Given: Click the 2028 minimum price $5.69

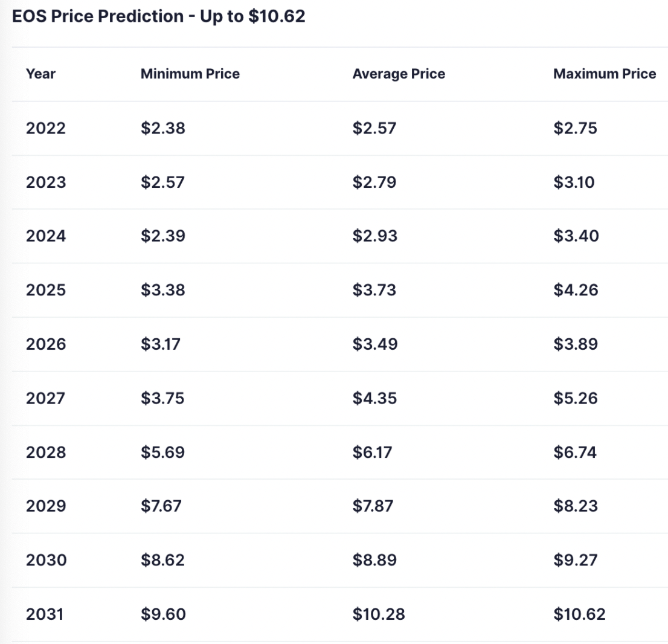Looking at the screenshot, I should tap(163, 452).
